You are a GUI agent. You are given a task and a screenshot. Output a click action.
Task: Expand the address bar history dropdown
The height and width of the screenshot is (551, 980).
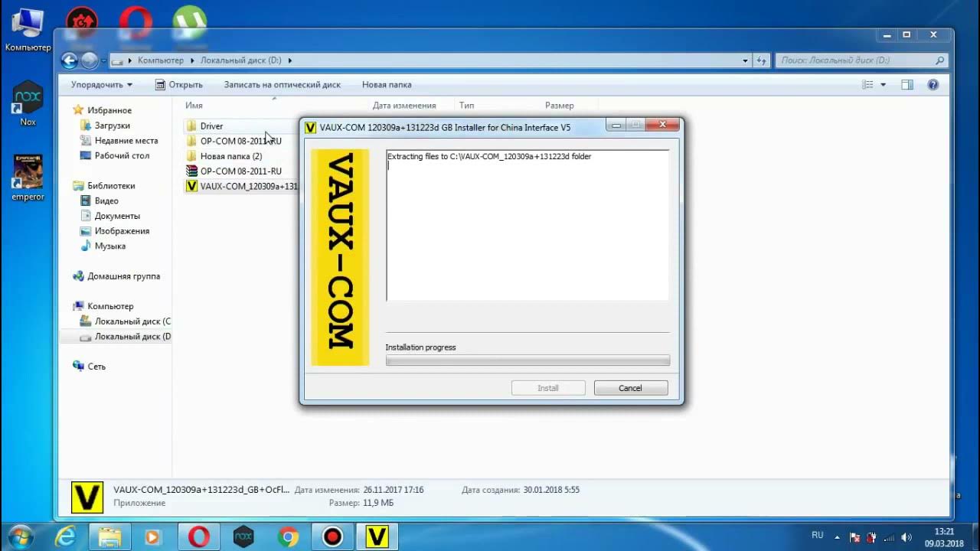[x=745, y=60]
